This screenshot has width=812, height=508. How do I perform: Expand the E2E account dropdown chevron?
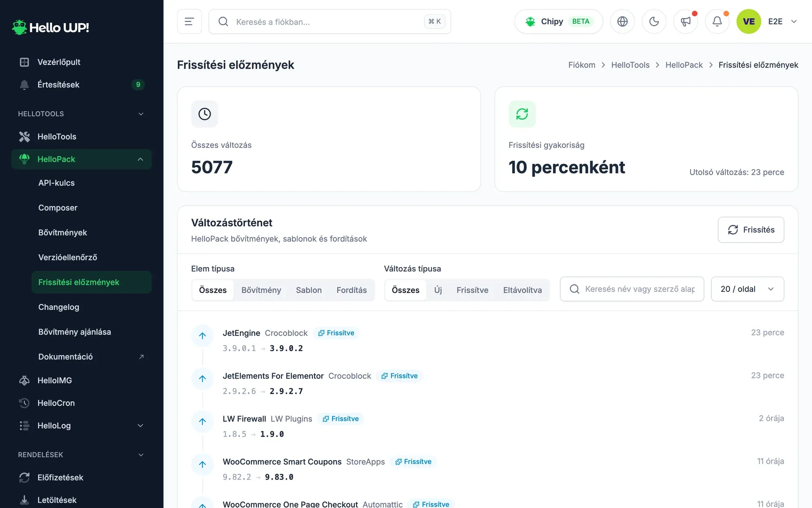click(794, 22)
